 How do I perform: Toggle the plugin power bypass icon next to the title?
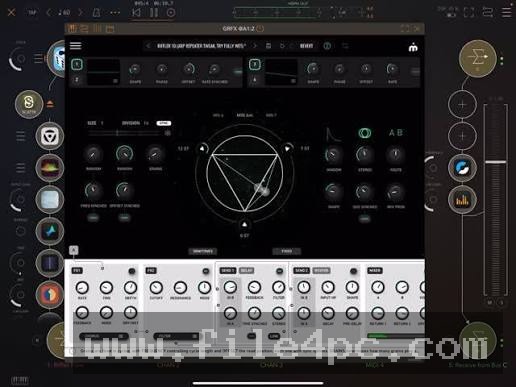pos(260,29)
